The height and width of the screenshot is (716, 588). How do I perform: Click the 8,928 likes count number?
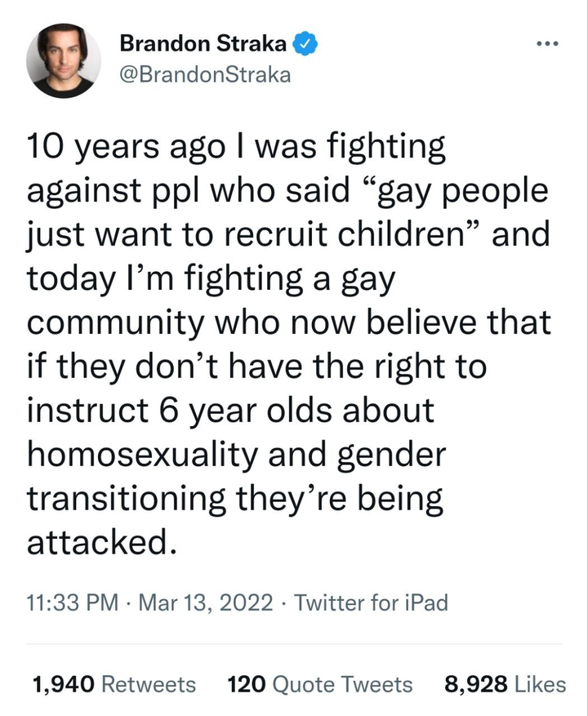point(477,683)
